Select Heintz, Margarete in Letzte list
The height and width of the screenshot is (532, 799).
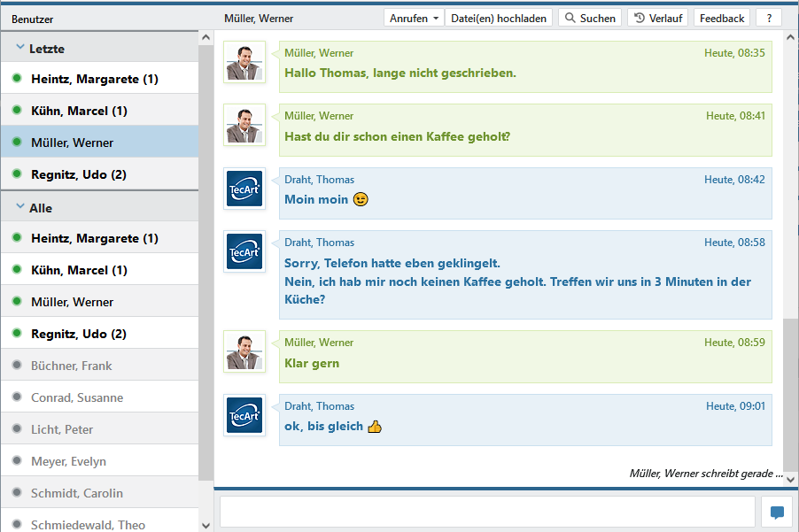tap(95, 79)
